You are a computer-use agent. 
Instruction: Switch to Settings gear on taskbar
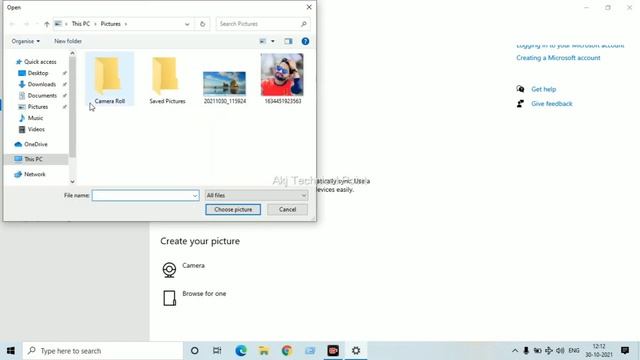coord(356,351)
